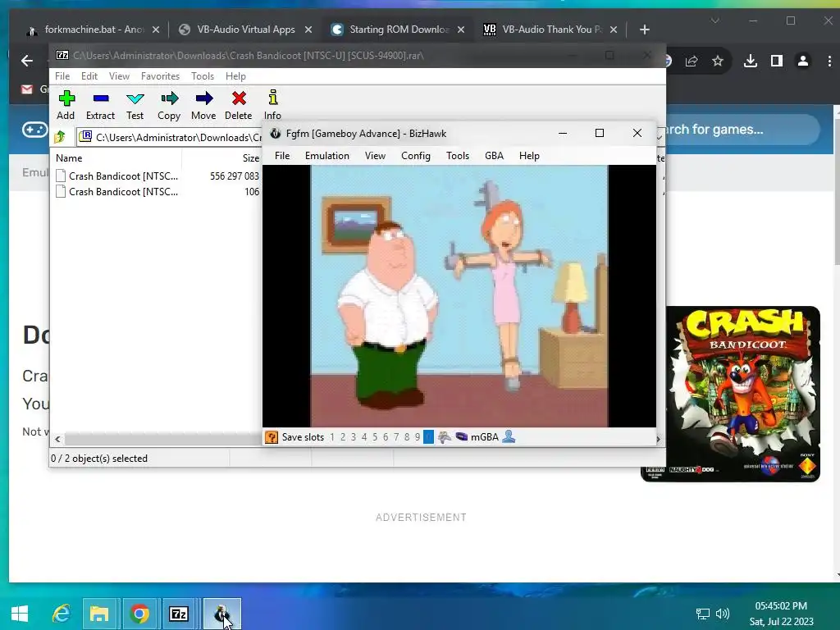The width and height of the screenshot is (840, 630).
Task: Open the View menu in BizHawk
Action: (x=375, y=156)
